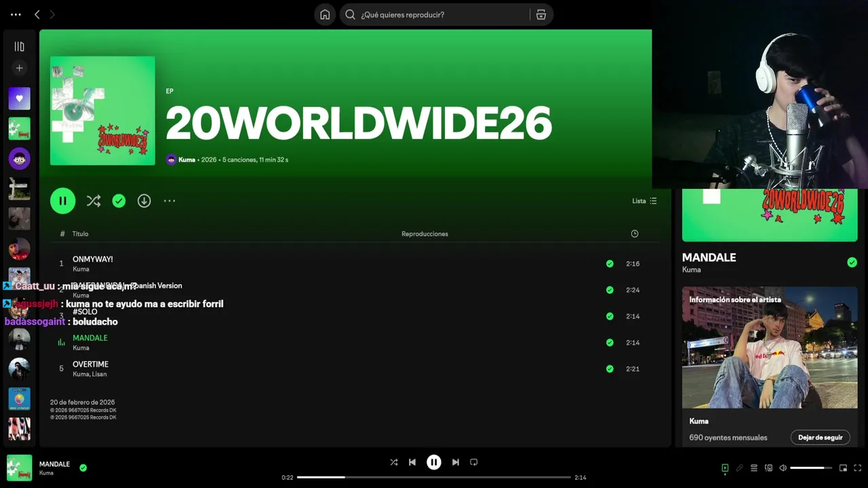Open the Lista view dropdown
Viewport: 868px width, 488px height.
pos(644,201)
